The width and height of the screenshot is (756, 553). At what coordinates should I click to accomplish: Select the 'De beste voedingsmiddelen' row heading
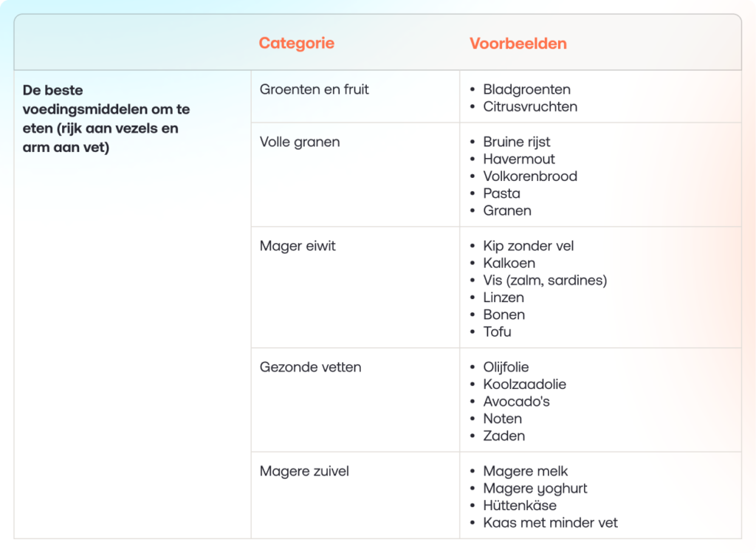tap(106, 118)
